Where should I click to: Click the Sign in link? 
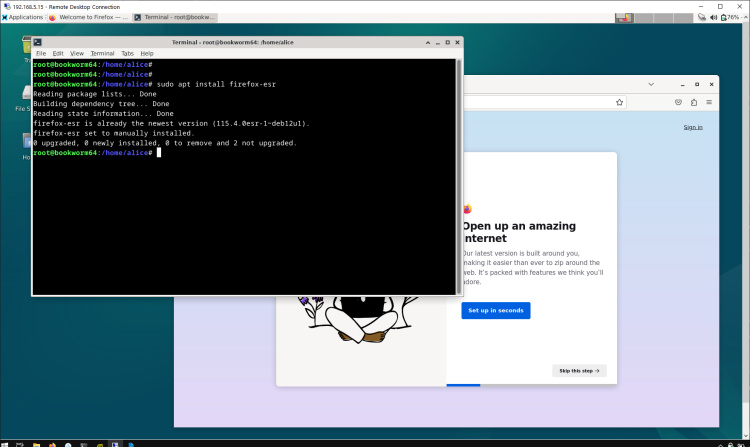692,127
